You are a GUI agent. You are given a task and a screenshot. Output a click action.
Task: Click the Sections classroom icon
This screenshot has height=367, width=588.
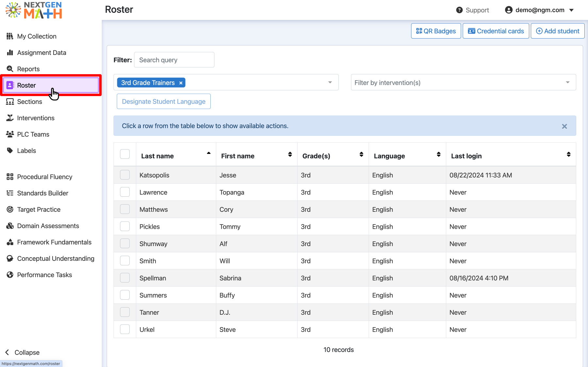coord(10,101)
